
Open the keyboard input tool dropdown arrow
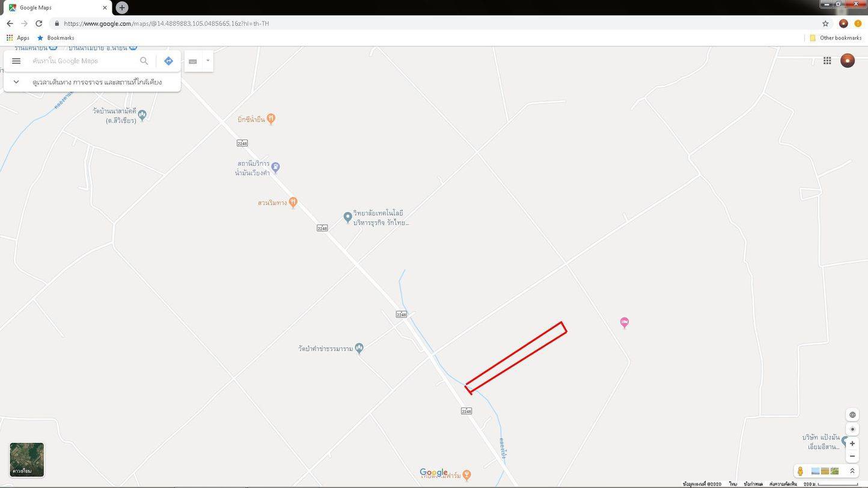tap(208, 61)
